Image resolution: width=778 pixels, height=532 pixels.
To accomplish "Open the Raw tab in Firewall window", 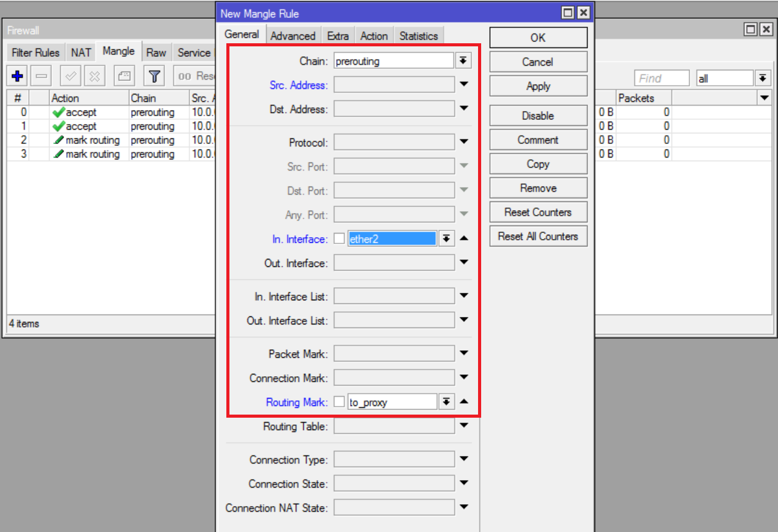I will pyautogui.click(x=156, y=53).
